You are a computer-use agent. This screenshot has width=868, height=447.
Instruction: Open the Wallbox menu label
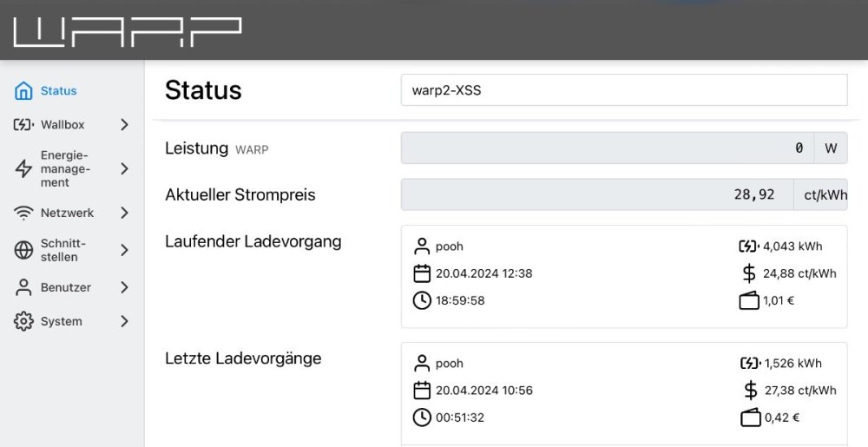(x=62, y=125)
